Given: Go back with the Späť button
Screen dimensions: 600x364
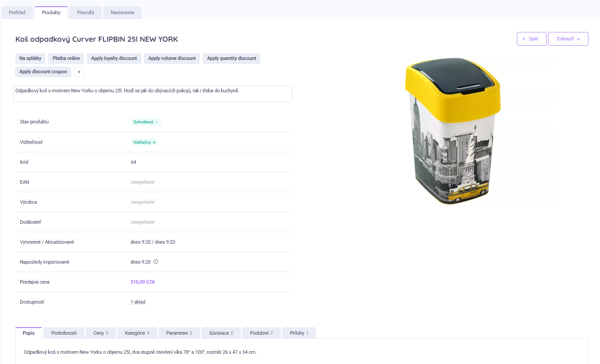Looking at the screenshot, I should pos(532,39).
